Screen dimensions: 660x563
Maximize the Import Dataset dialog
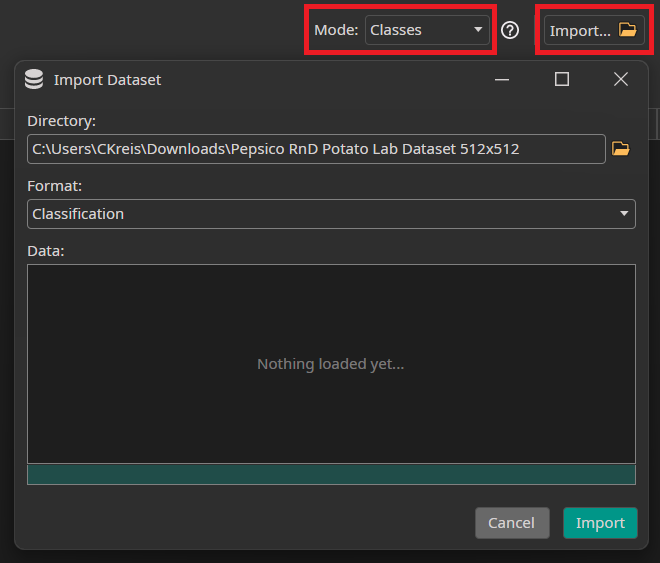pos(562,80)
